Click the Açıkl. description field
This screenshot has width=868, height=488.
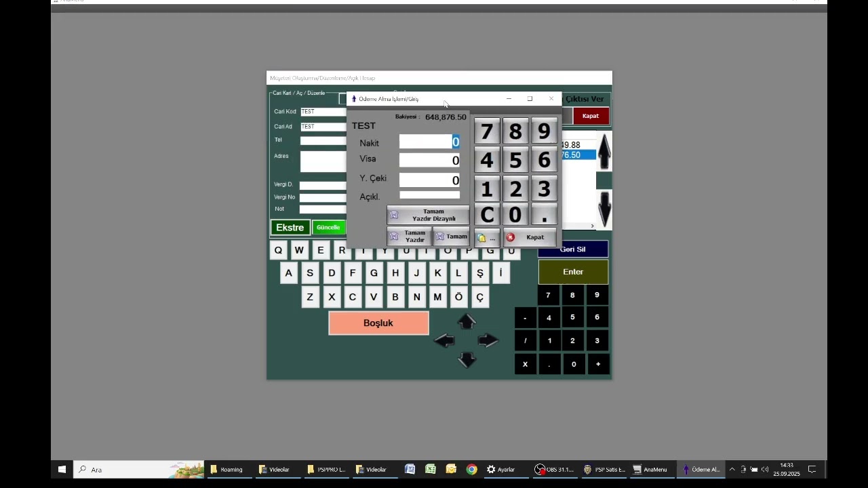429,195
